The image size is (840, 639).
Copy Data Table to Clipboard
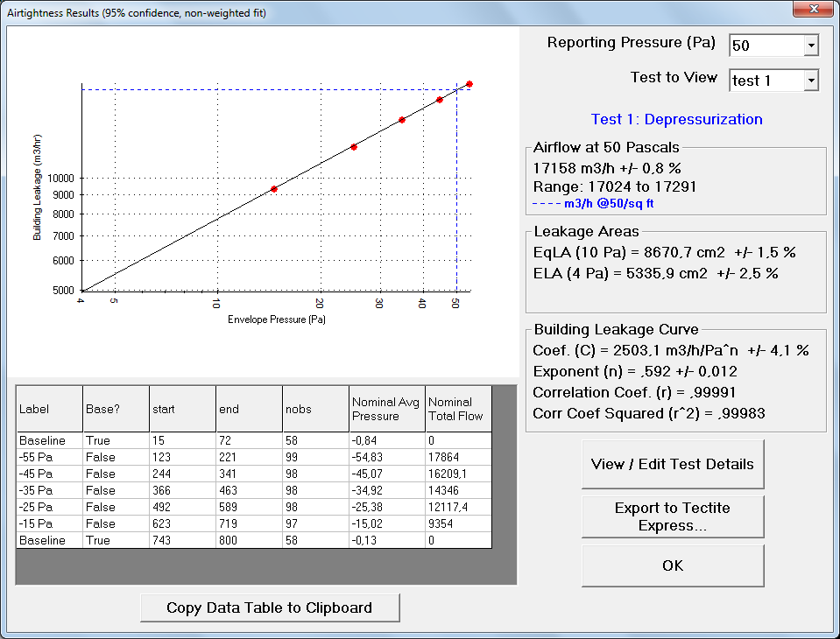pos(270,607)
